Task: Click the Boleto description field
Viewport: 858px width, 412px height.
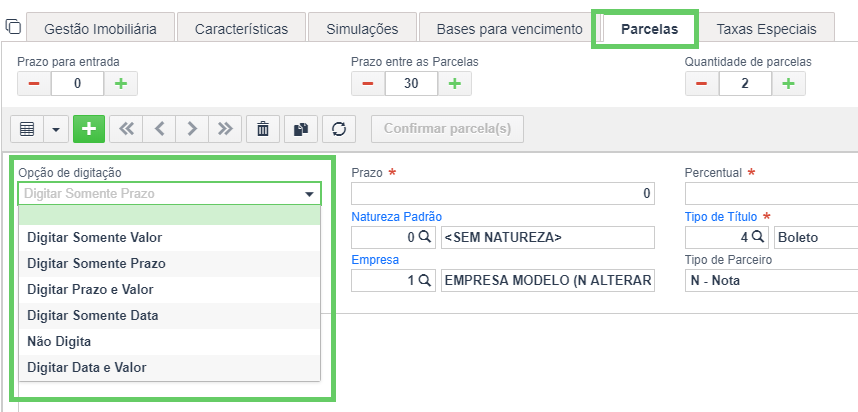Action: pyautogui.click(x=816, y=237)
